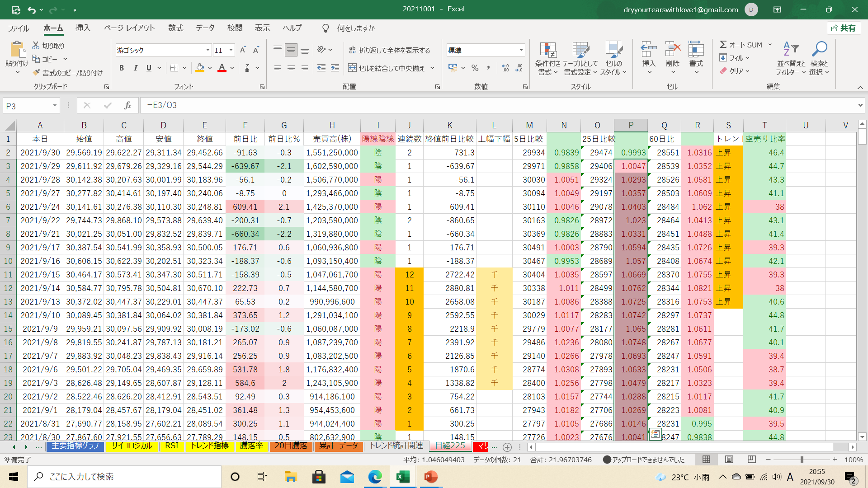868x488 pixels.
Task: Switch to the RSI sheet tab
Action: (x=171, y=446)
